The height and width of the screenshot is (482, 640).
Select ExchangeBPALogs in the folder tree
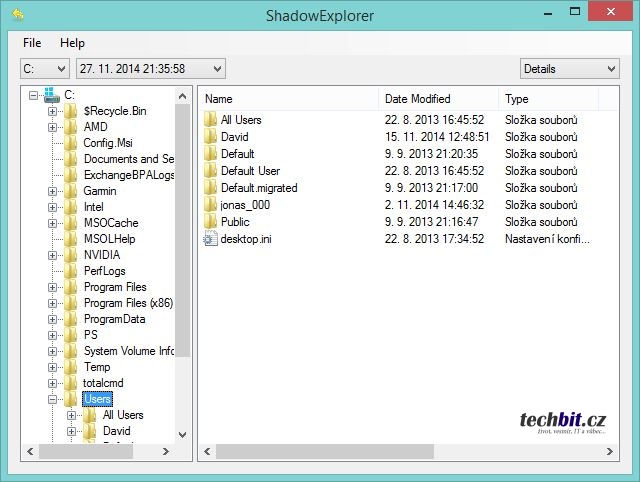(129, 175)
